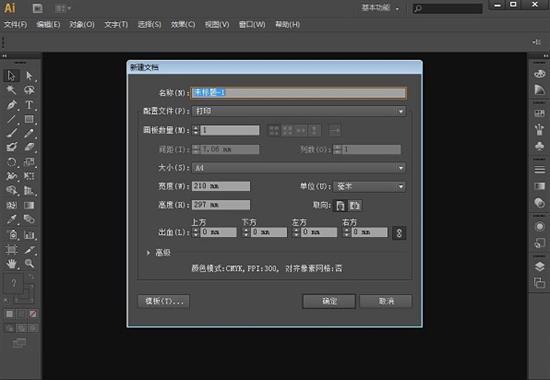Select the Selection tool (black arrow)
This screenshot has height=380, width=550.
click(x=11, y=75)
